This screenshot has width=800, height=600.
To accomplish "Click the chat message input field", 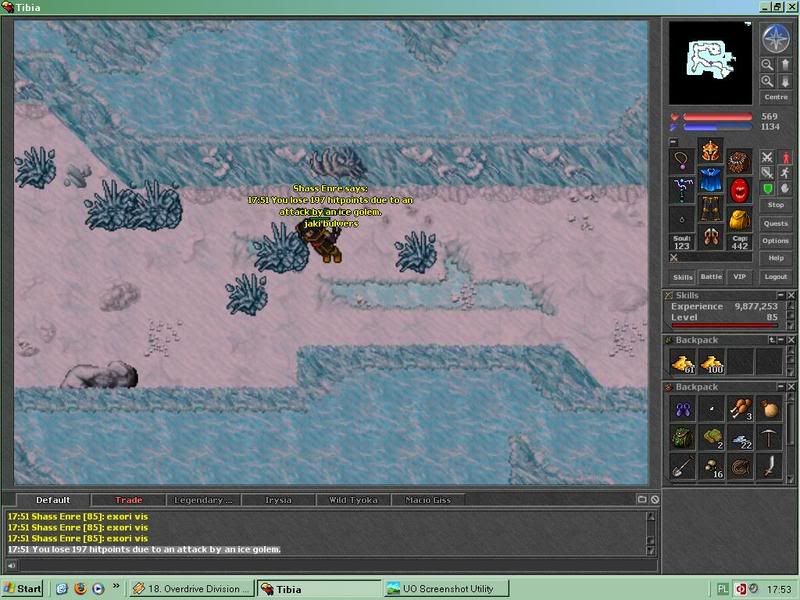I will point(338,565).
